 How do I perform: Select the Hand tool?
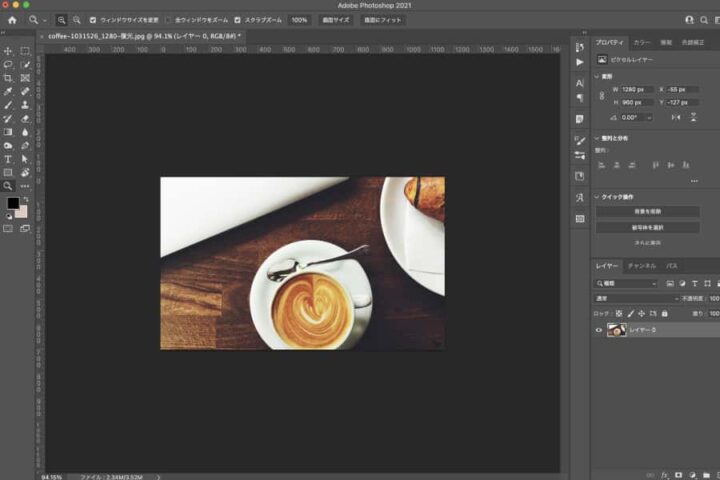click(x=25, y=173)
